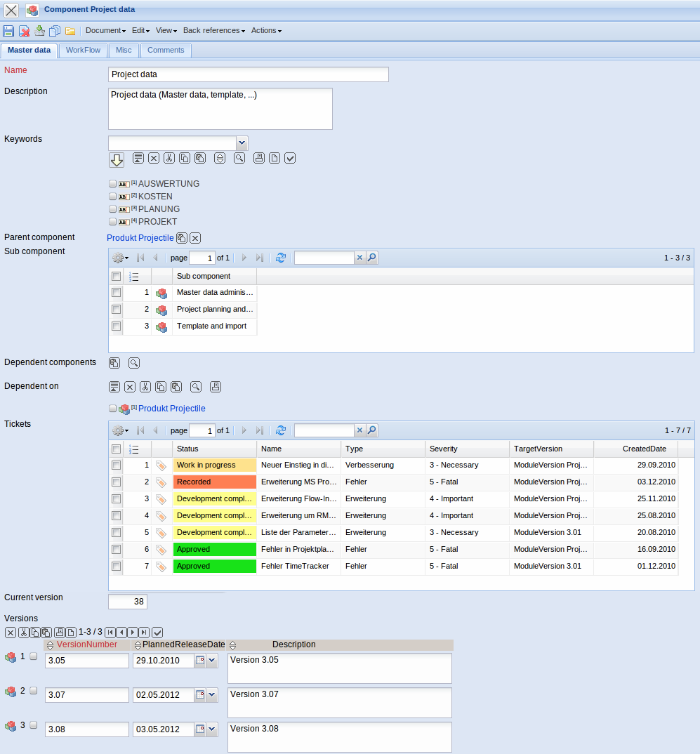The image size is (700, 754).
Task: Refresh the Tickets table
Action: point(281,430)
